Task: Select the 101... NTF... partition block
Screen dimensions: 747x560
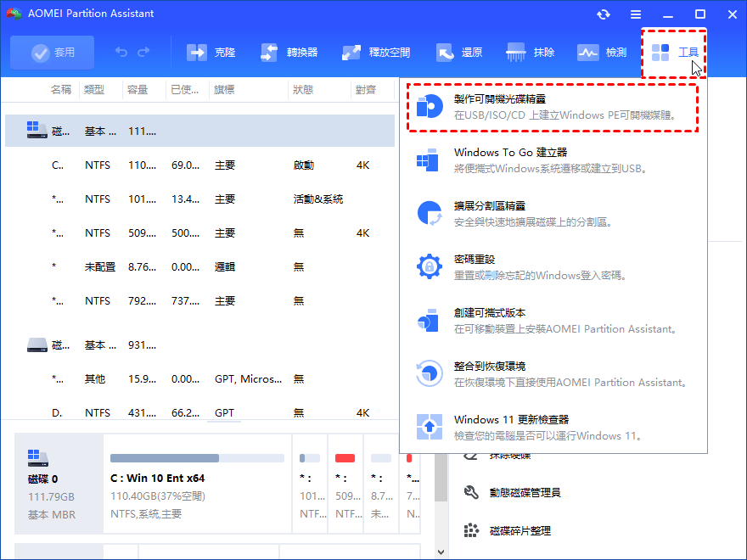Action: 310,484
